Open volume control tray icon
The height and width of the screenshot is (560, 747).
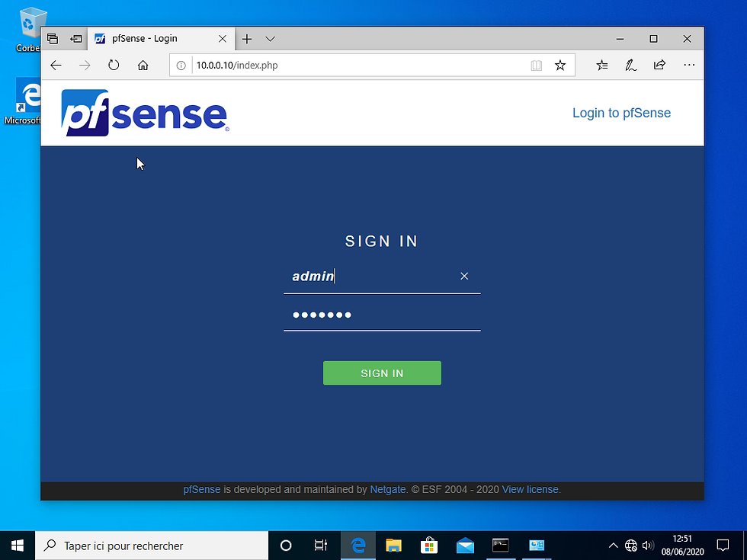[648, 546]
